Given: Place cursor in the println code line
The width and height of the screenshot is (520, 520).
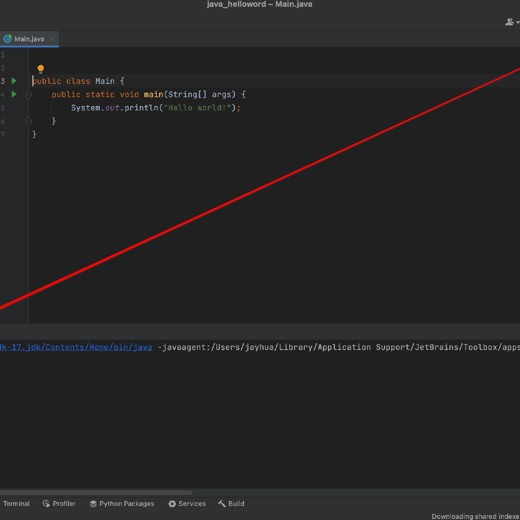Looking at the screenshot, I should [155, 108].
